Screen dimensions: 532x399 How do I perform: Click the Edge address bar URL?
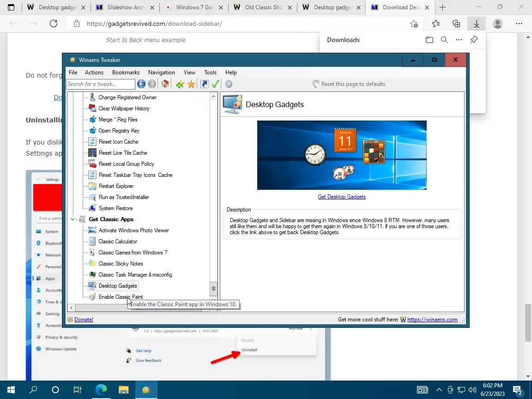(154, 24)
